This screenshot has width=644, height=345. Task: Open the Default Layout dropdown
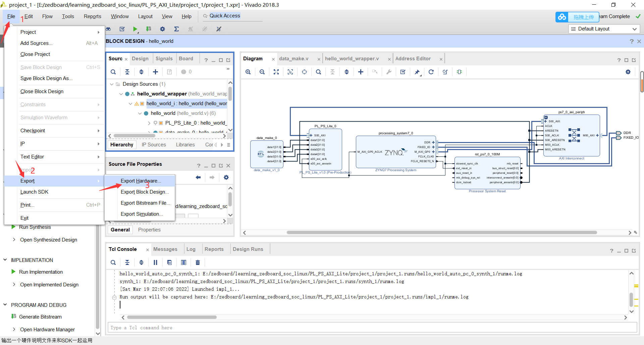[604, 29]
